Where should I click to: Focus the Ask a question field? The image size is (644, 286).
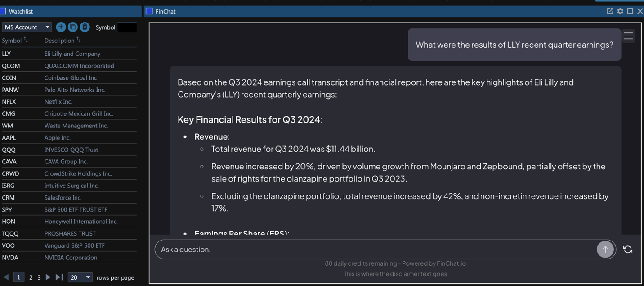tap(376, 249)
